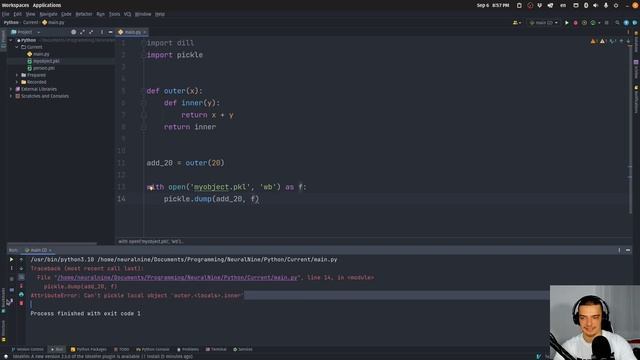Select the main.py editor tab
Image resolution: width=640 pixels, height=360 pixels.
pyautogui.click(x=132, y=32)
